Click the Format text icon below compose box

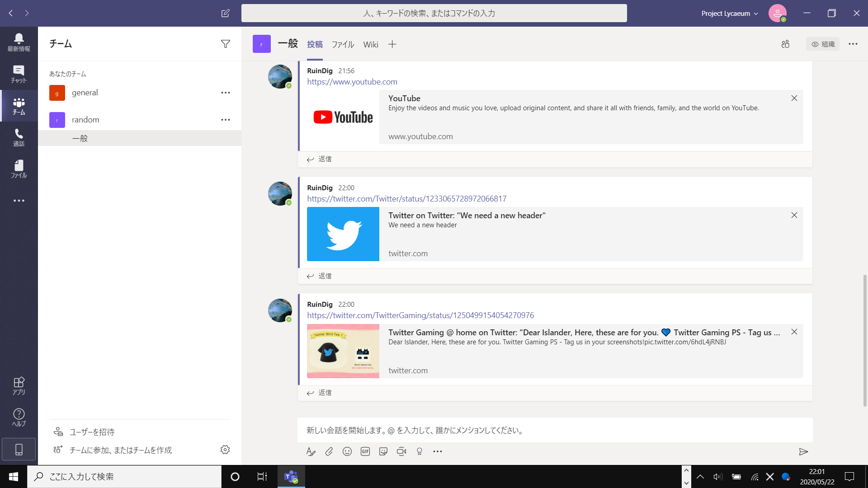[311, 451]
